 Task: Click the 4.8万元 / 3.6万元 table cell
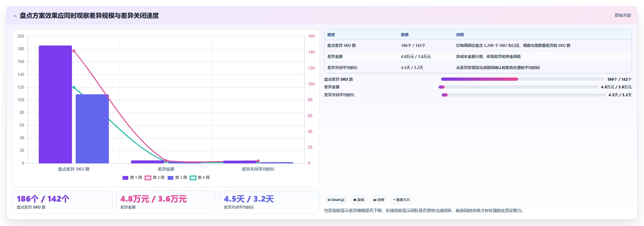click(x=416, y=57)
